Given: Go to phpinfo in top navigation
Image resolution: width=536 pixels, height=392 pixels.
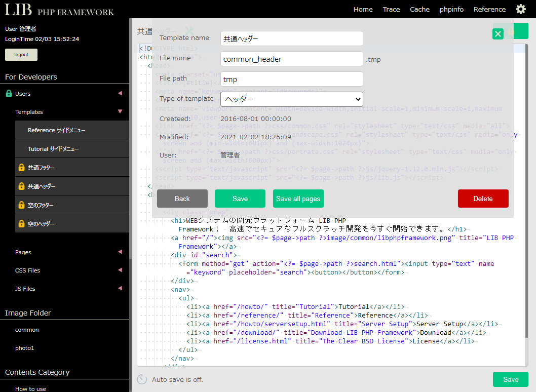Looking at the screenshot, I should pyautogui.click(x=451, y=9).
